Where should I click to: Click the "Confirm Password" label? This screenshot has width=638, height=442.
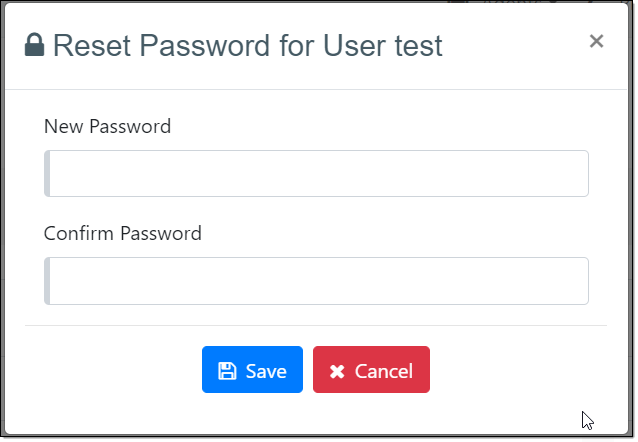123,234
